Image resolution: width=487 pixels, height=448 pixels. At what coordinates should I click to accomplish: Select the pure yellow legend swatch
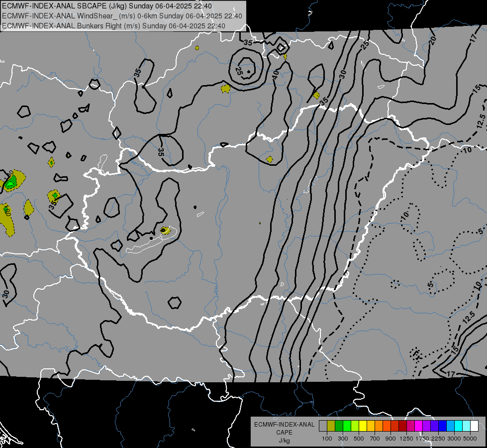[363, 426]
